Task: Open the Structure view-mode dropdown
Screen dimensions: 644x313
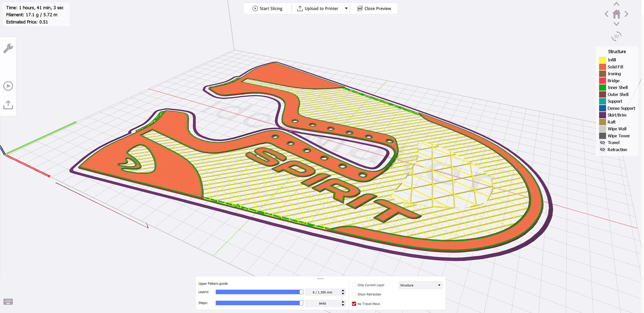Action: coord(421,285)
